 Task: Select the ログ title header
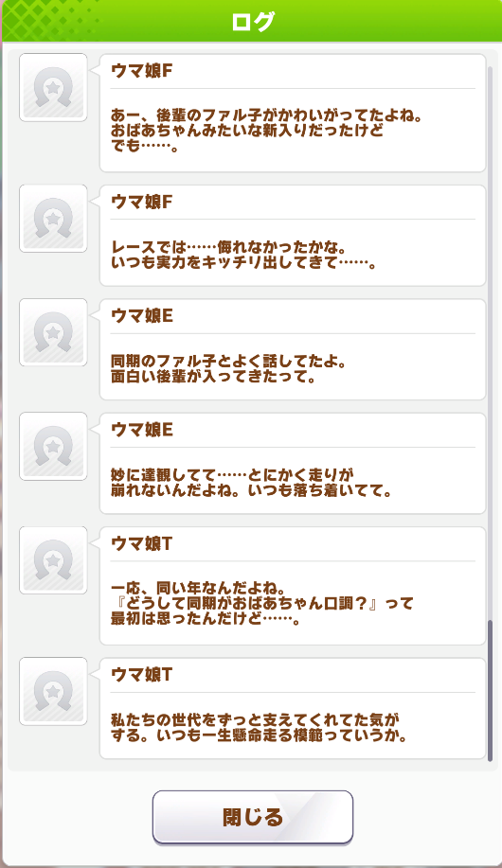253,22
